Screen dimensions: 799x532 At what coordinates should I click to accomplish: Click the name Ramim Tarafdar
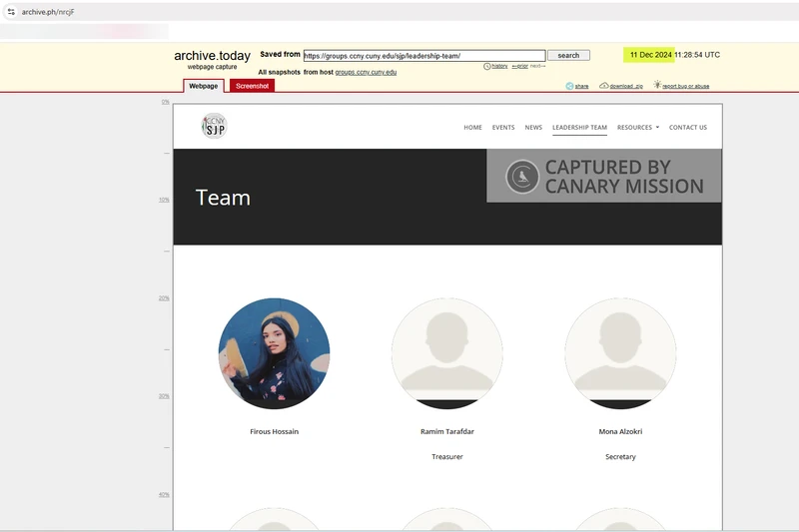coord(447,432)
